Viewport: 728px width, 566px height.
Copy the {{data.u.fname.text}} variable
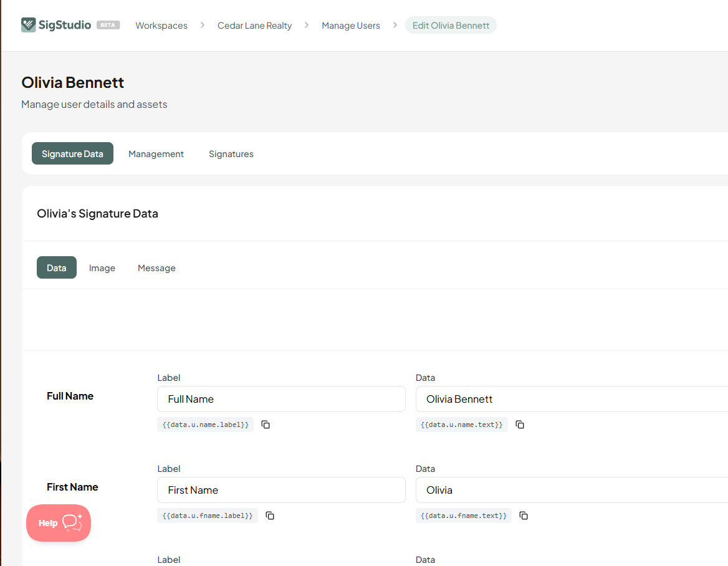(x=524, y=516)
